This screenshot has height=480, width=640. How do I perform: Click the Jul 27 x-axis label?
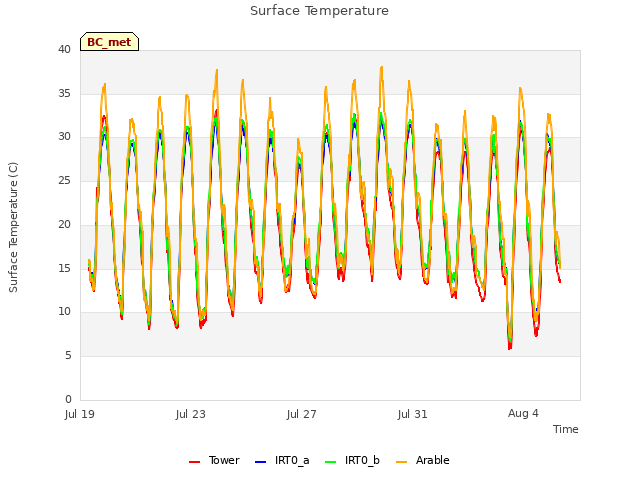click(302, 414)
